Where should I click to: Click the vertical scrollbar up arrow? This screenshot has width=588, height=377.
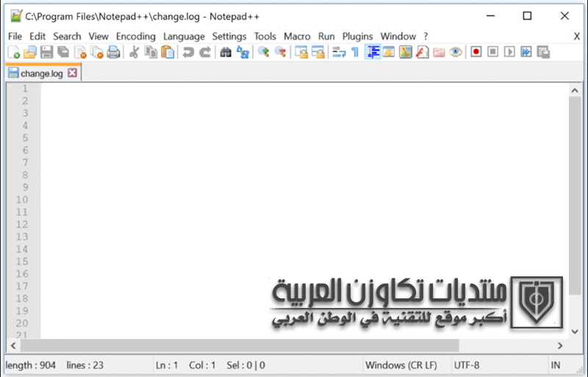coord(575,90)
